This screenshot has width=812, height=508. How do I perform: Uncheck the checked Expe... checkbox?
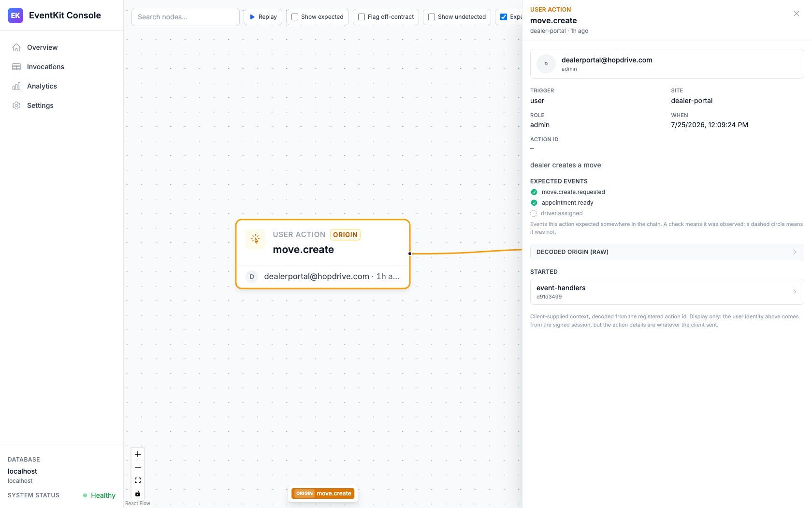click(504, 17)
